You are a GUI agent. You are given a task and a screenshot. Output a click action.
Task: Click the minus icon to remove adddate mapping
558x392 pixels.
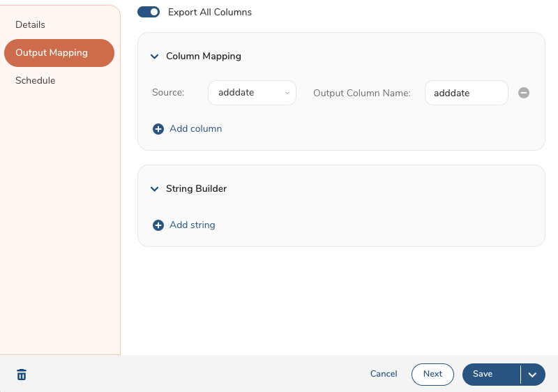click(x=524, y=93)
